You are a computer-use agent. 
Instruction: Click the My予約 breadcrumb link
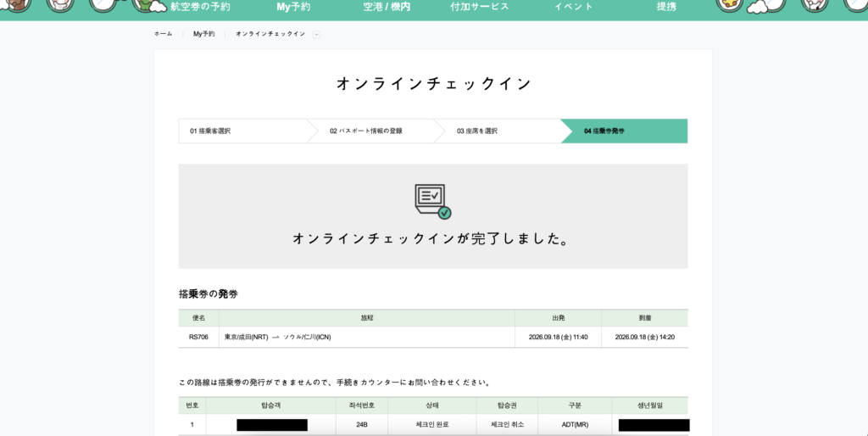[x=203, y=34]
